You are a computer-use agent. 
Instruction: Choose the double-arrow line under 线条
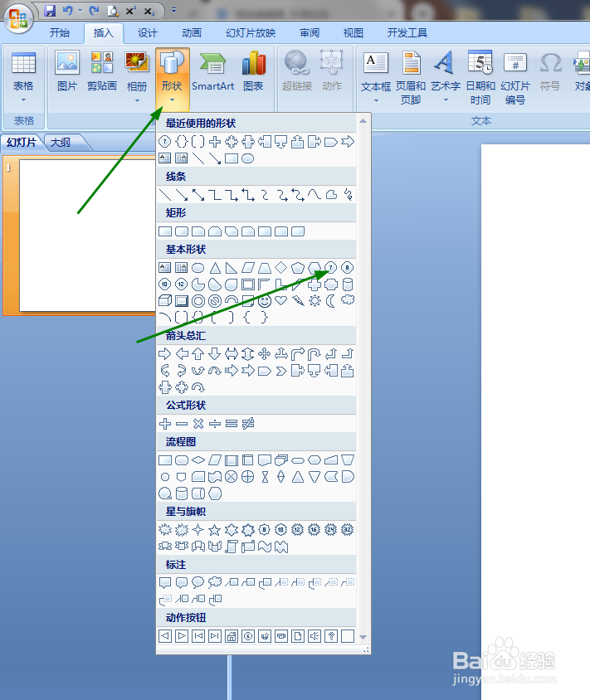197,195
